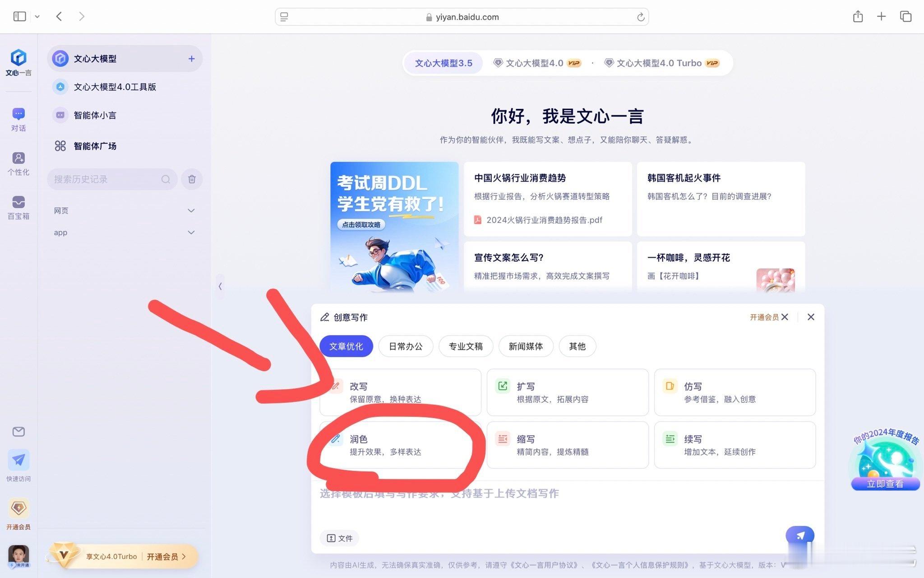
Task: Expand the app history group
Action: (x=125, y=232)
